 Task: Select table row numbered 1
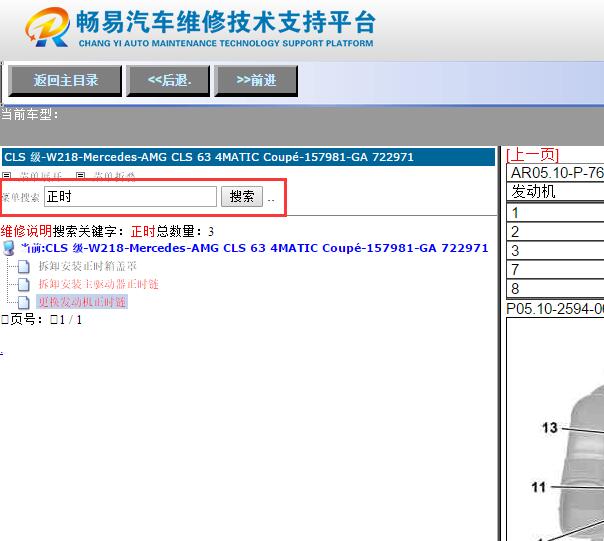click(x=555, y=213)
